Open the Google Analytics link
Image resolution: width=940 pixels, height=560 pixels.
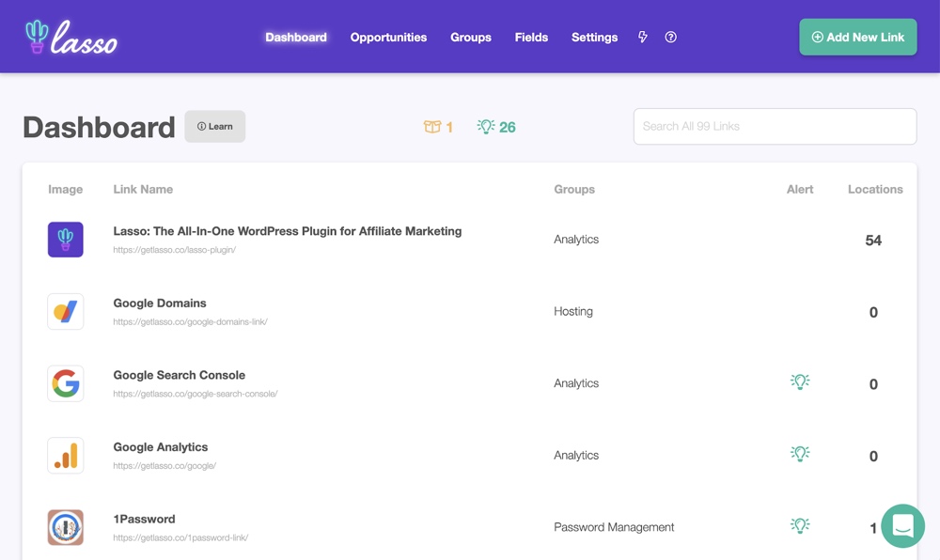click(161, 447)
